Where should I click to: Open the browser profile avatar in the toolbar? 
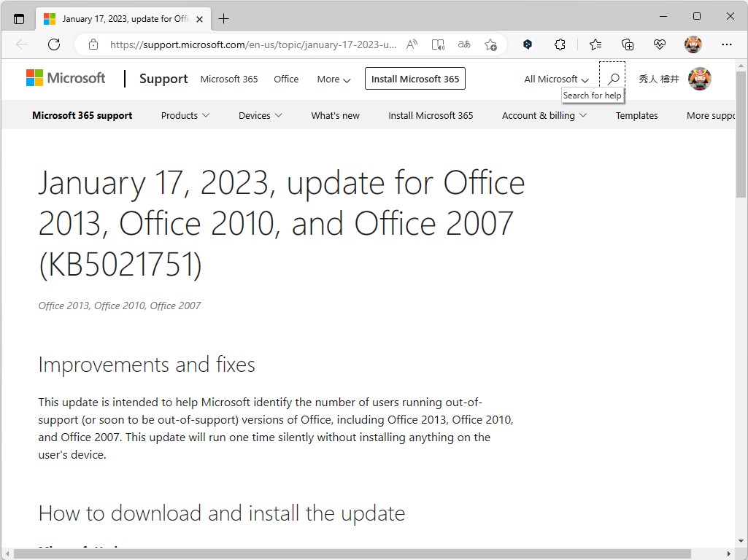pyautogui.click(x=693, y=44)
